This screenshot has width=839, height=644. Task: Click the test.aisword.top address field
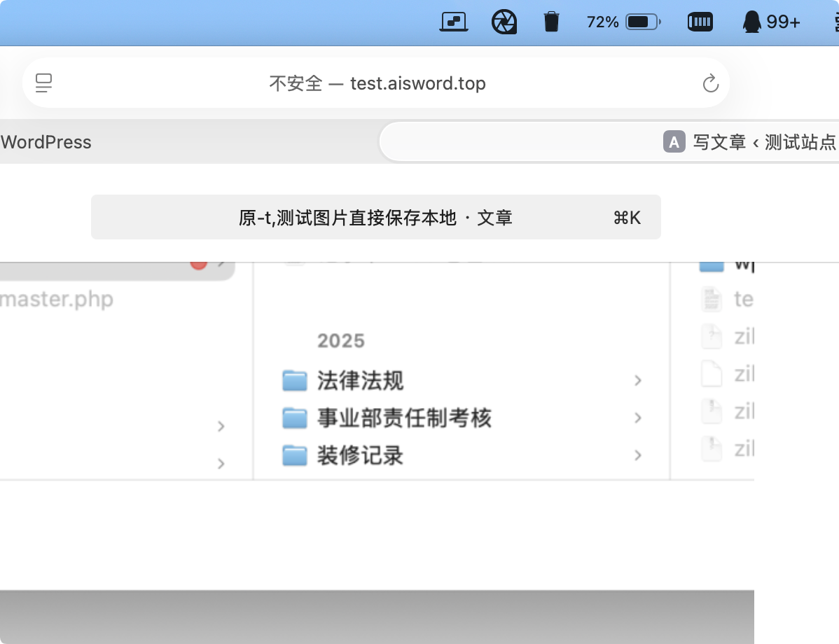coord(377,83)
